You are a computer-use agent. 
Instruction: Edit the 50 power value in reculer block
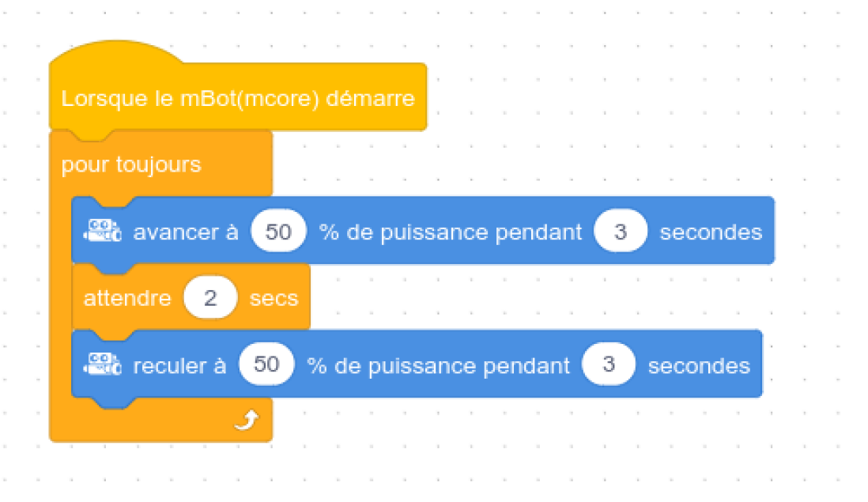click(266, 364)
